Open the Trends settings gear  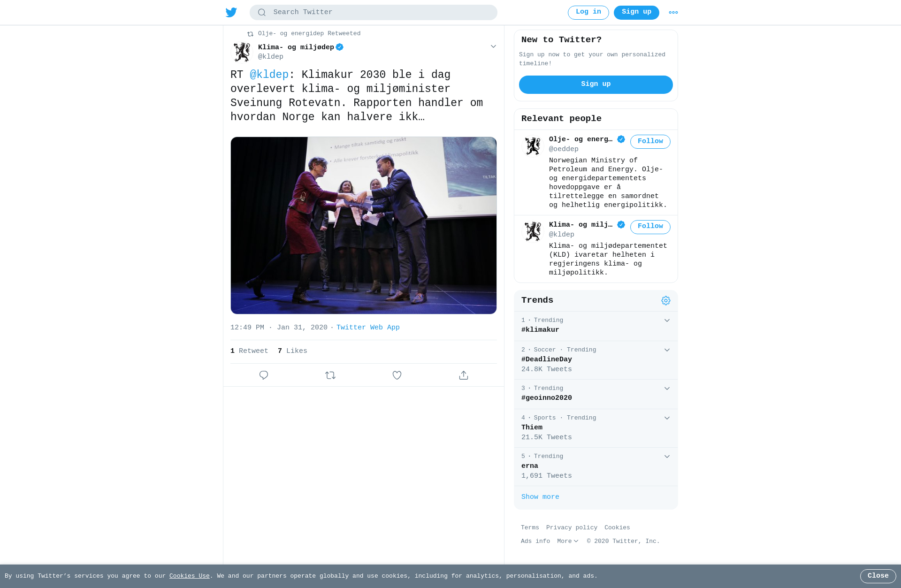click(x=666, y=300)
